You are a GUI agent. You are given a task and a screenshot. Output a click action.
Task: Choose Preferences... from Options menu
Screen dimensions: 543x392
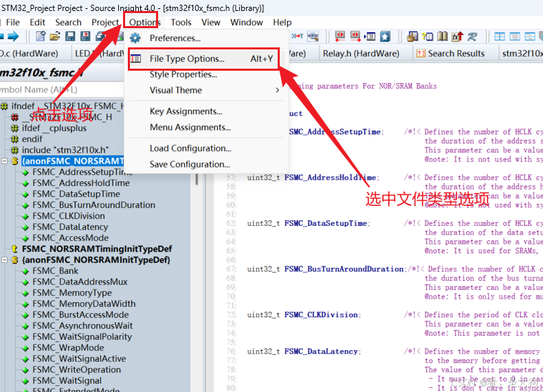[x=207, y=38]
